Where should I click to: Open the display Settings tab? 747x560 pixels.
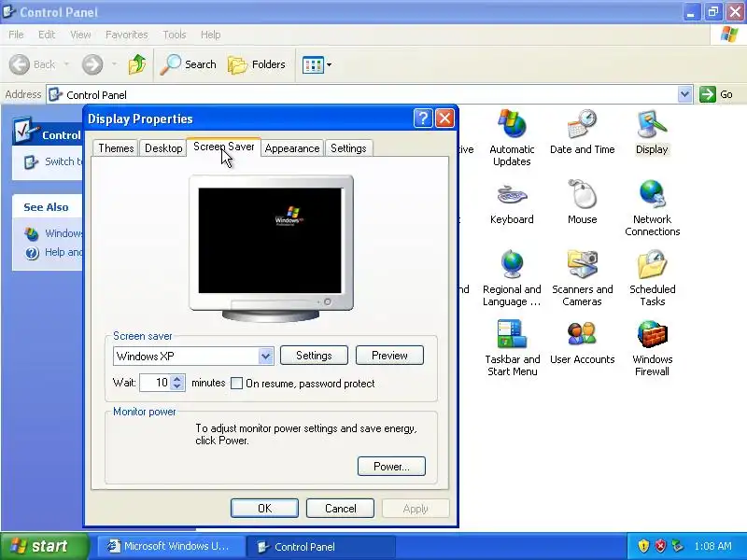(x=348, y=148)
